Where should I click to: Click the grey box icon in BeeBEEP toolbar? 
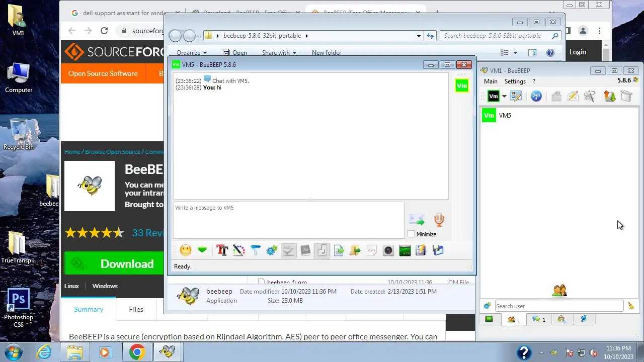(626, 96)
